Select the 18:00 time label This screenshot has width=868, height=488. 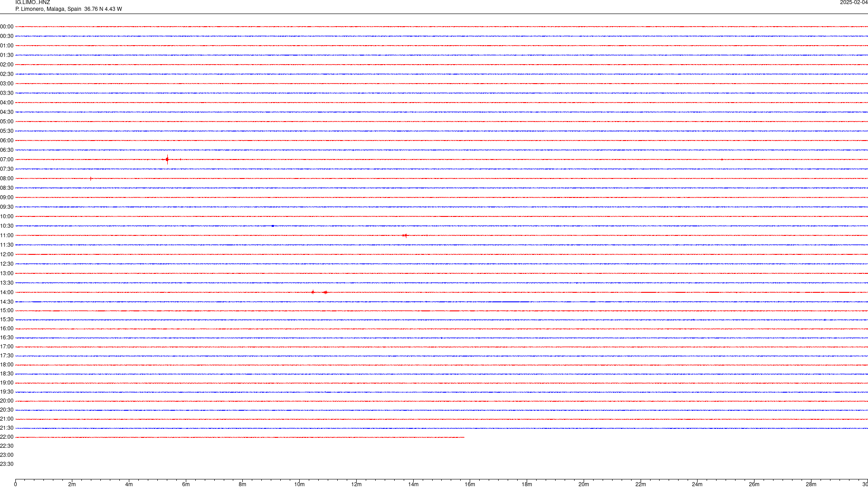coord(7,365)
